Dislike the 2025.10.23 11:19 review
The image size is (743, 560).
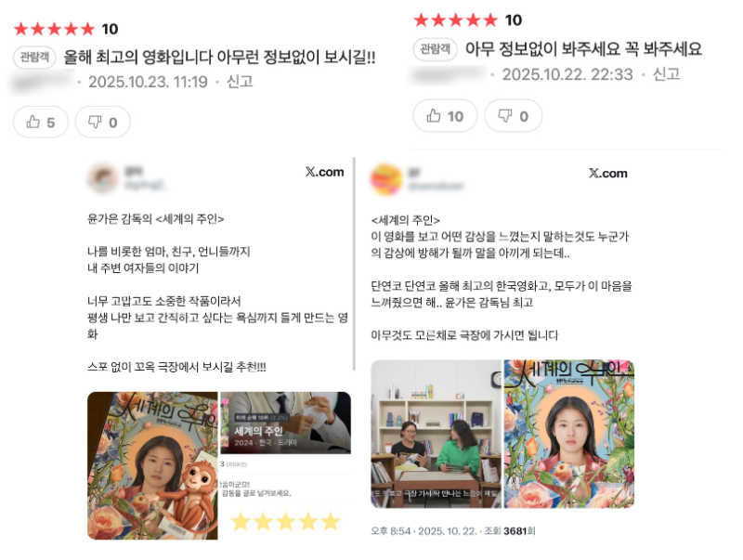tap(103, 123)
